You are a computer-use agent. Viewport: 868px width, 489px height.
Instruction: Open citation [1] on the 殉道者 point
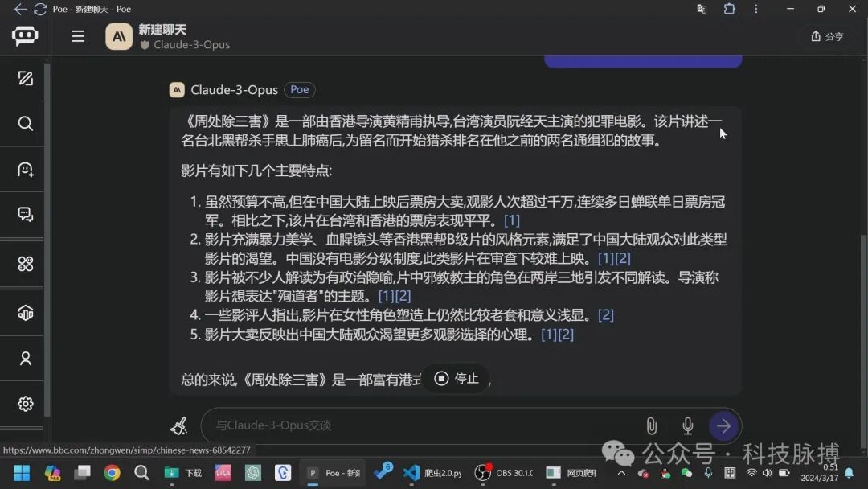click(x=387, y=296)
